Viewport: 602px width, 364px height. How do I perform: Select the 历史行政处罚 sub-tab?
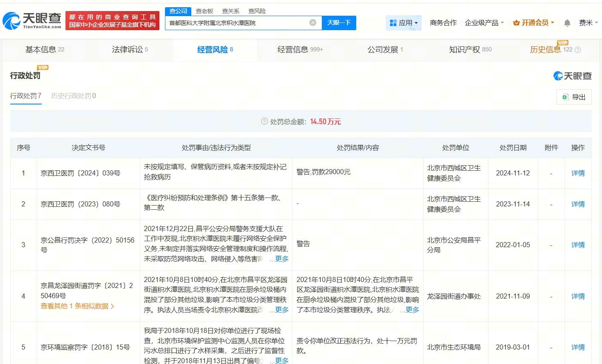coord(73,96)
